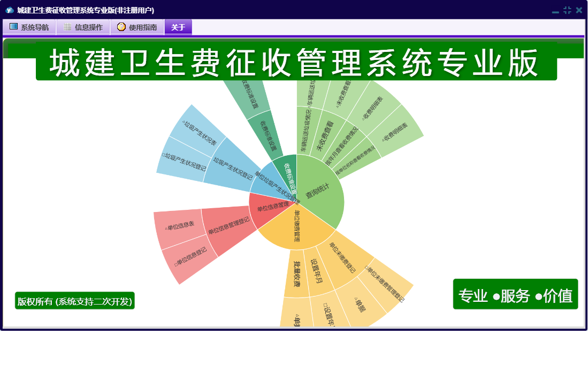
Task: Restore the window size
Action: 567,11
